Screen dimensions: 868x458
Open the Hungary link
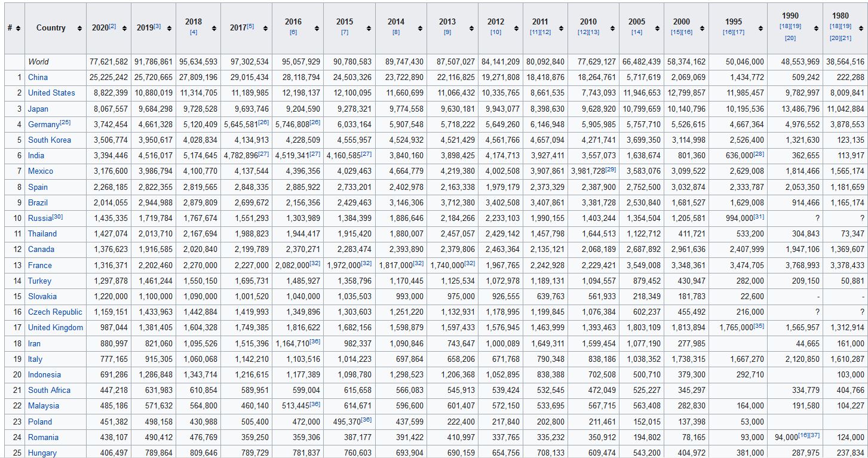42,453
